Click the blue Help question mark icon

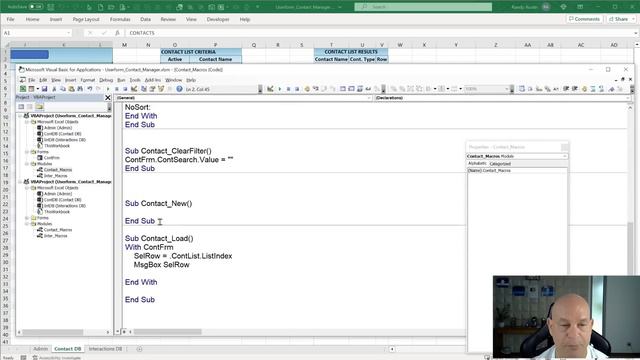pyautogui.click(x=179, y=89)
